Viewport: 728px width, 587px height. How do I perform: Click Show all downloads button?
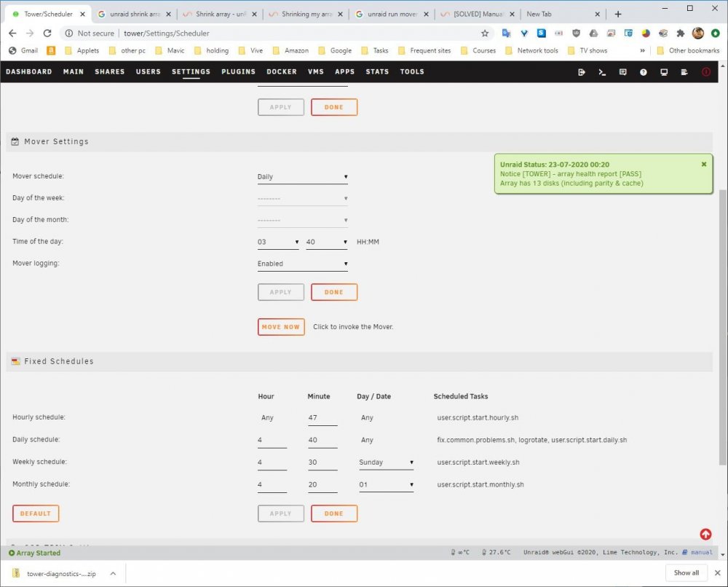tap(687, 573)
